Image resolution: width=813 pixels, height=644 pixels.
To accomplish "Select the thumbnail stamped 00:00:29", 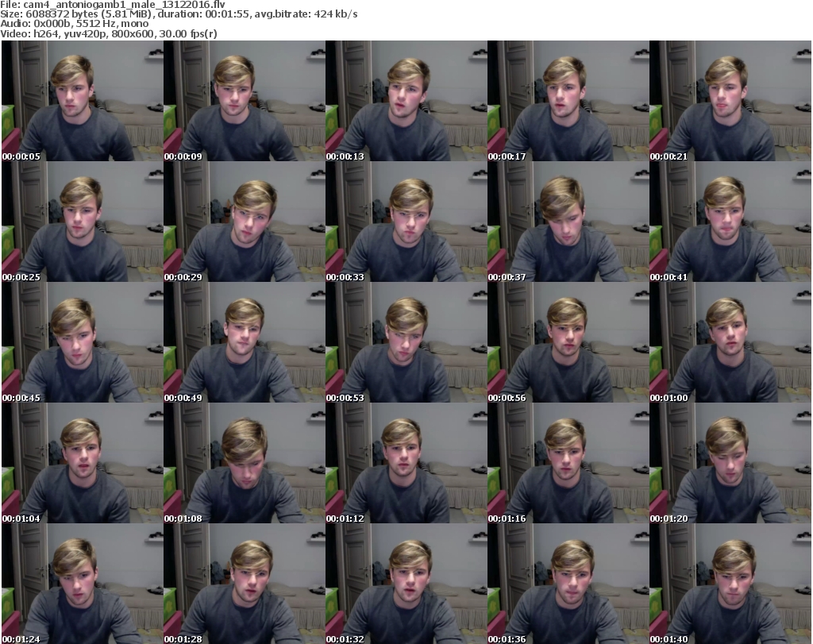I will [x=245, y=222].
